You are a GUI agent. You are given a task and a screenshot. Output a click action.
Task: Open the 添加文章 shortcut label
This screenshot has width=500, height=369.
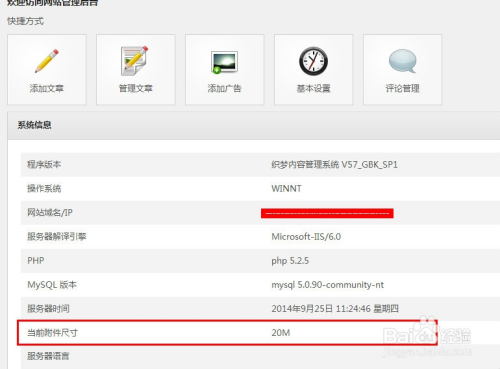click(x=47, y=88)
